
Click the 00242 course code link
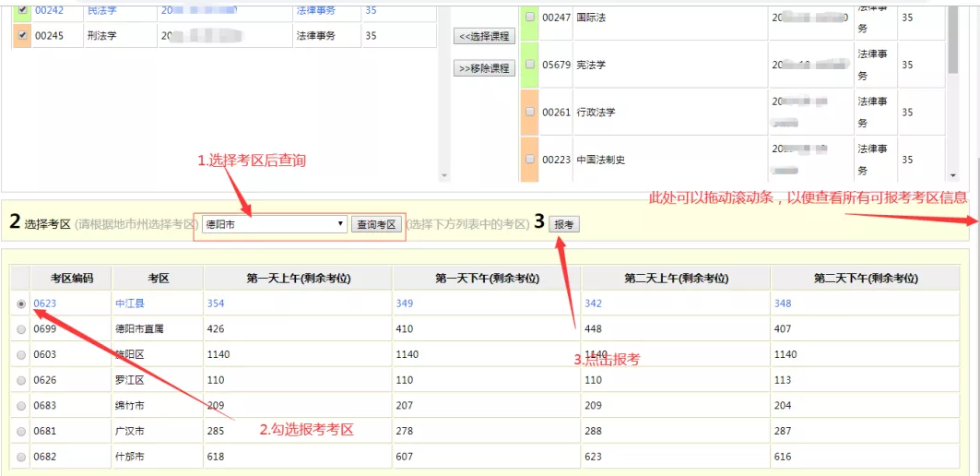(x=48, y=10)
